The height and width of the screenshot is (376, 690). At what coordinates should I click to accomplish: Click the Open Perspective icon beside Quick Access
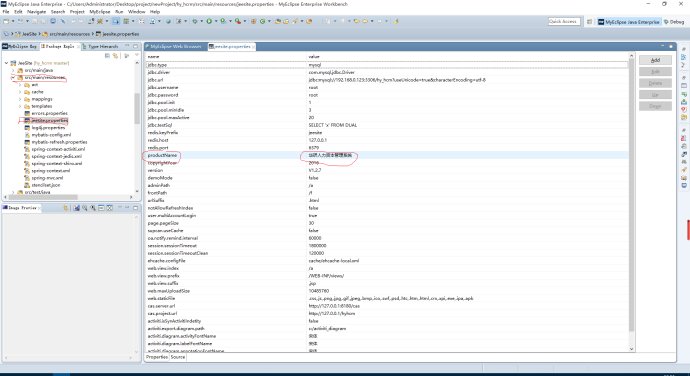(x=590, y=22)
